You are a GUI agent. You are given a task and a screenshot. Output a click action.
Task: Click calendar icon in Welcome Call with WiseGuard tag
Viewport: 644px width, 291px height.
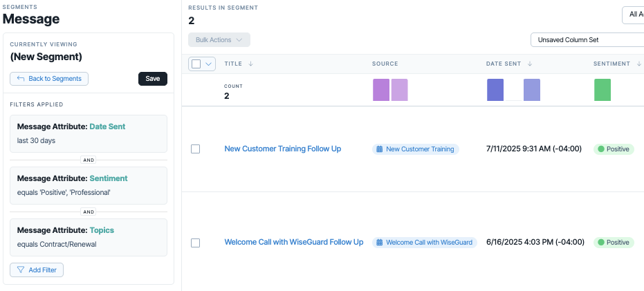[380, 243]
